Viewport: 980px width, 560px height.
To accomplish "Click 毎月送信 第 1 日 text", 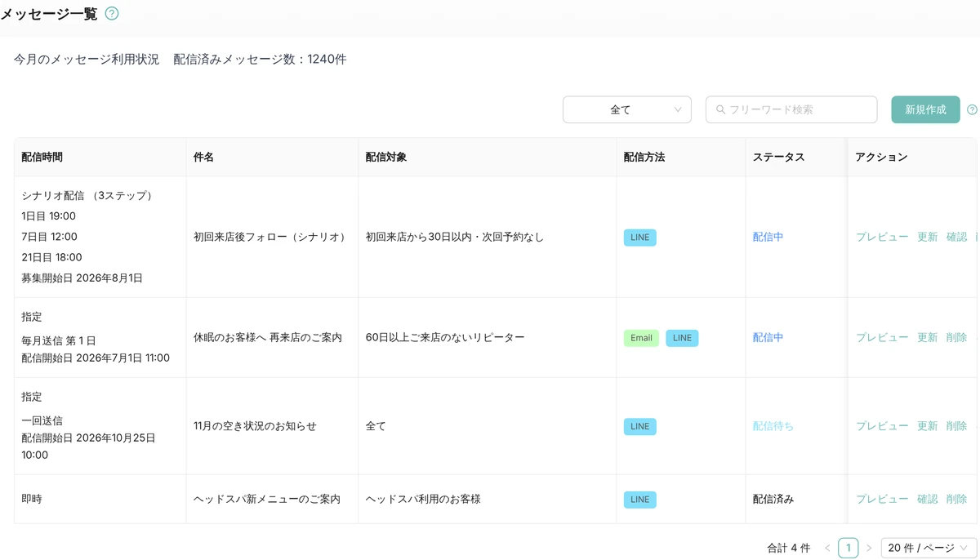I will (x=59, y=340).
